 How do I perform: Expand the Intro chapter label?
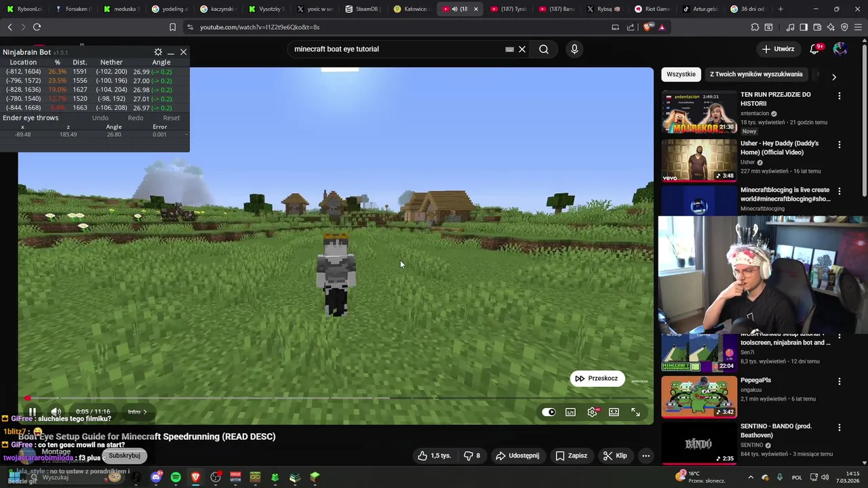coord(137,411)
